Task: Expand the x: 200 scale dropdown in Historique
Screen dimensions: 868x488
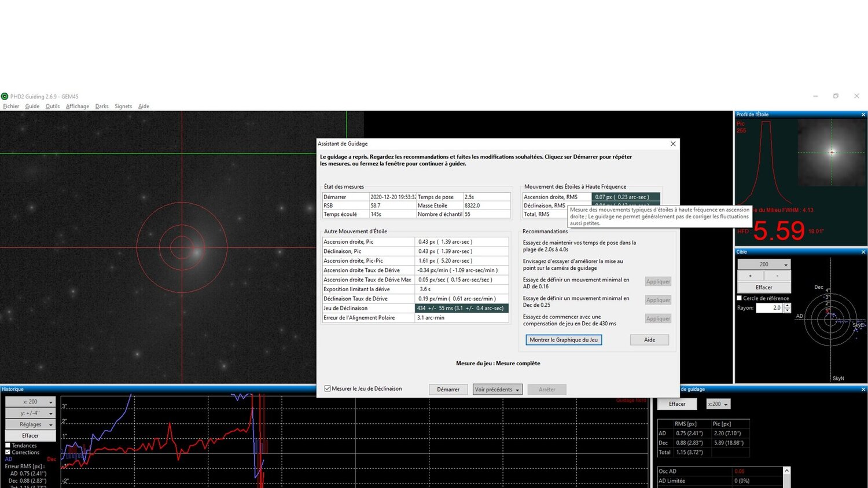Action: point(30,402)
